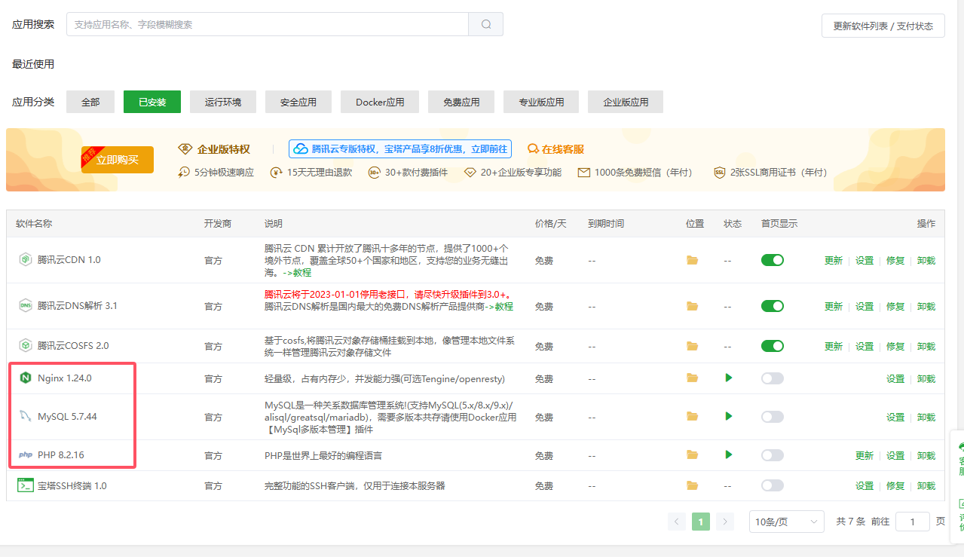Click the previous page left chevron
This screenshot has height=560, width=964.
pos(677,522)
